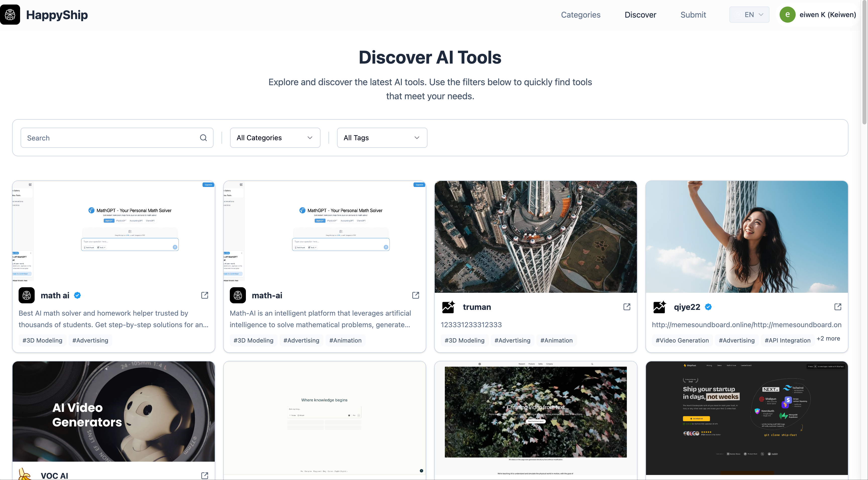Expand the All Tags dropdown
This screenshot has height=480, width=868.
pos(382,137)
